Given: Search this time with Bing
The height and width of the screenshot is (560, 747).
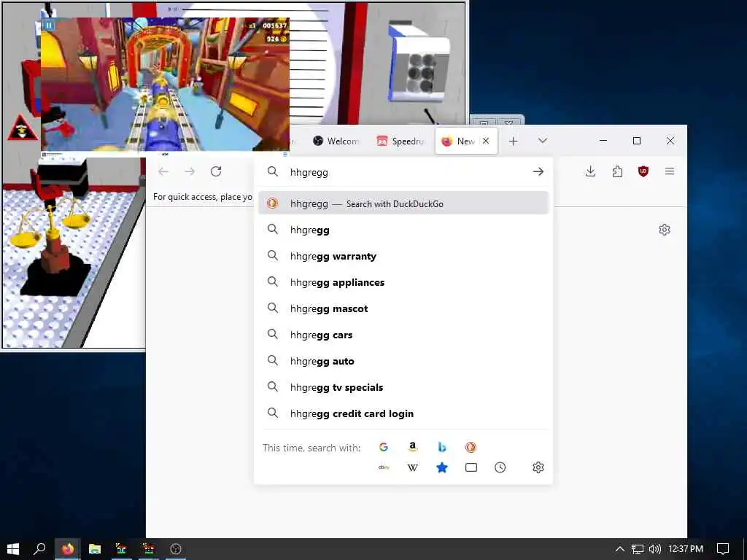Looking at the screenshot, I should pyautogui.click(x=441, y=447).
